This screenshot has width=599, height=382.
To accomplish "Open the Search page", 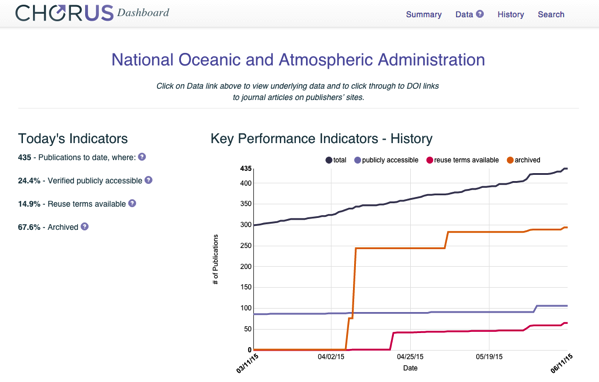I will click(551, 15).
